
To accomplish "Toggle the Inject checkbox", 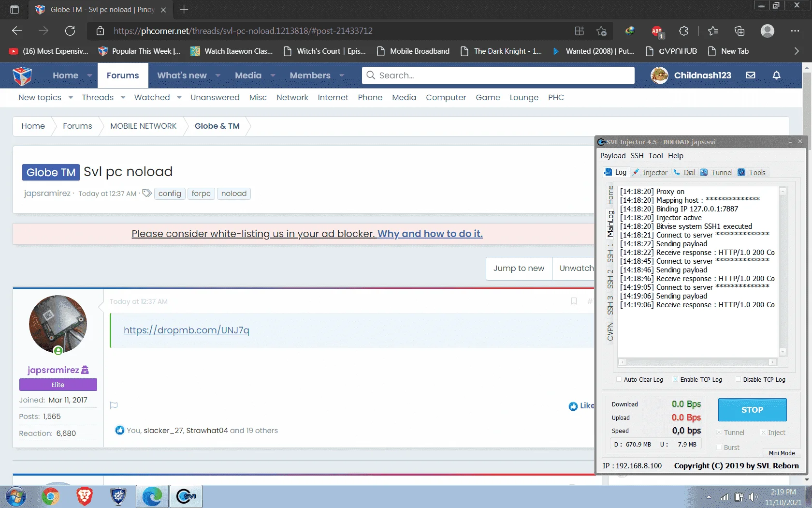I will [x=763, y=433].
